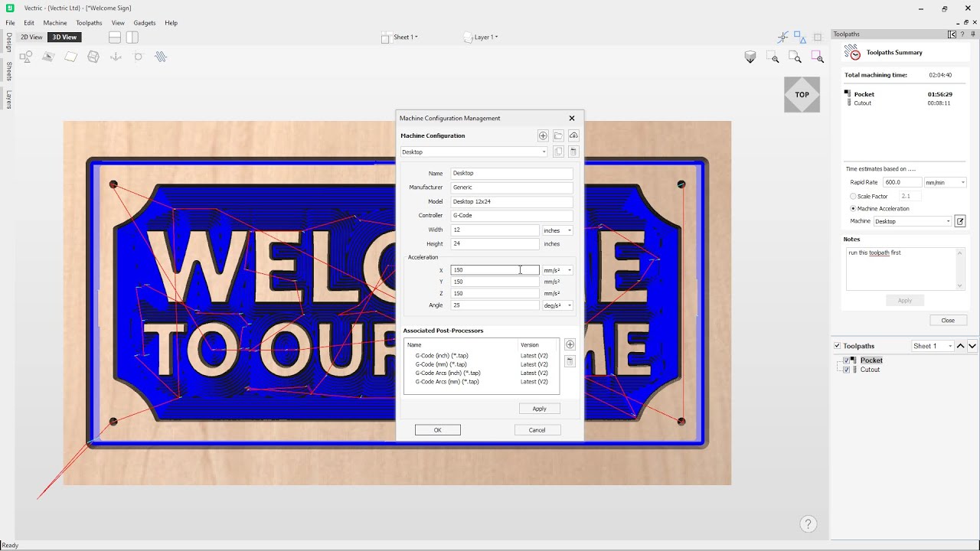980x551 pixels.
Task: Open the Gadgets menu
Action: [144, 23]
